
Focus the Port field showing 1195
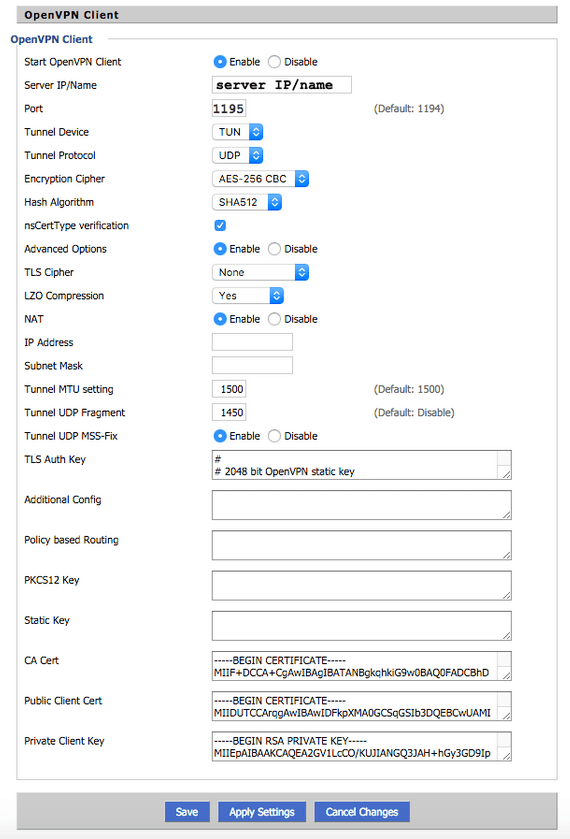coord(229,109)
